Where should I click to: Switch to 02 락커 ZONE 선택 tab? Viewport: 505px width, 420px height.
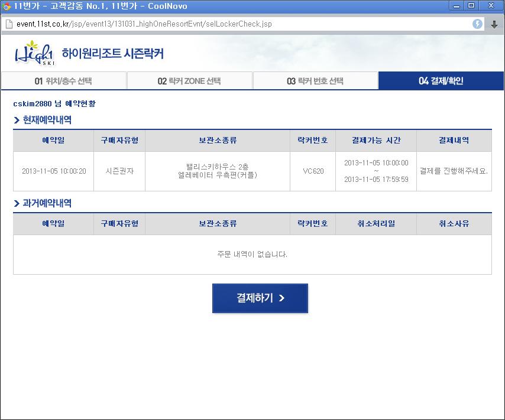tap(189, 81)
